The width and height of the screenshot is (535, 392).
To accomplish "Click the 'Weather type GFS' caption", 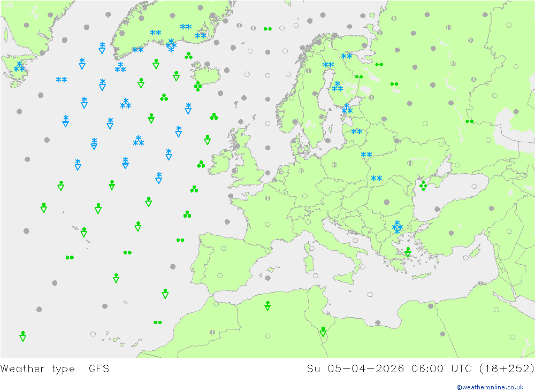I will pos(55,369).
